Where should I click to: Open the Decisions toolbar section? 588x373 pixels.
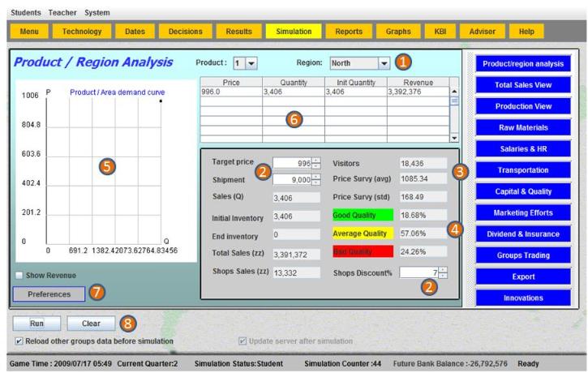point(186,32)
